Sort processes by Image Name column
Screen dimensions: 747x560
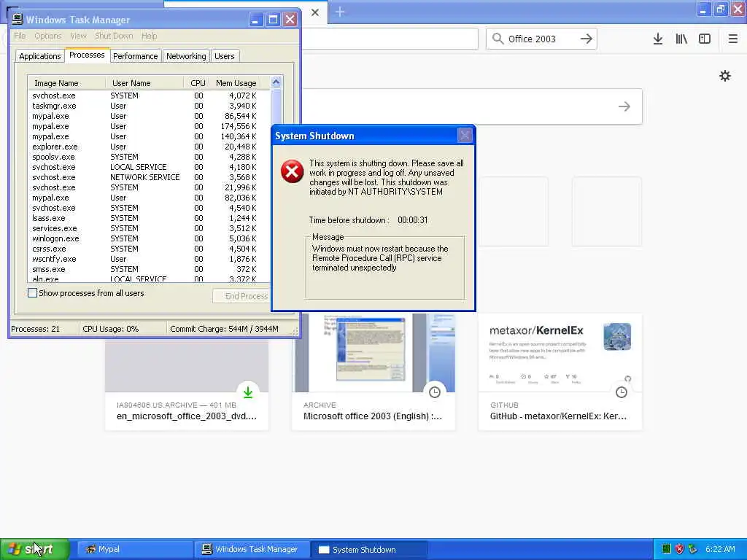(66, 83)
